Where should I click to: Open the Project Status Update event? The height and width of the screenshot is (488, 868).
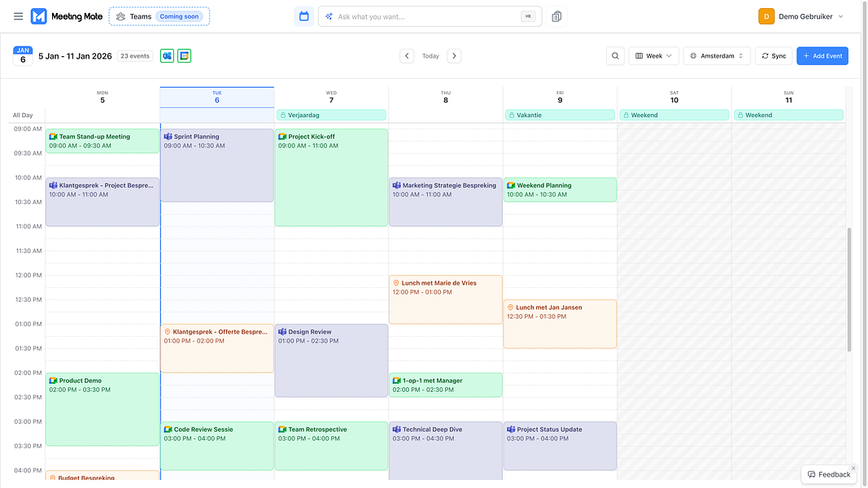pyautogui.click(x=560, y=446)
